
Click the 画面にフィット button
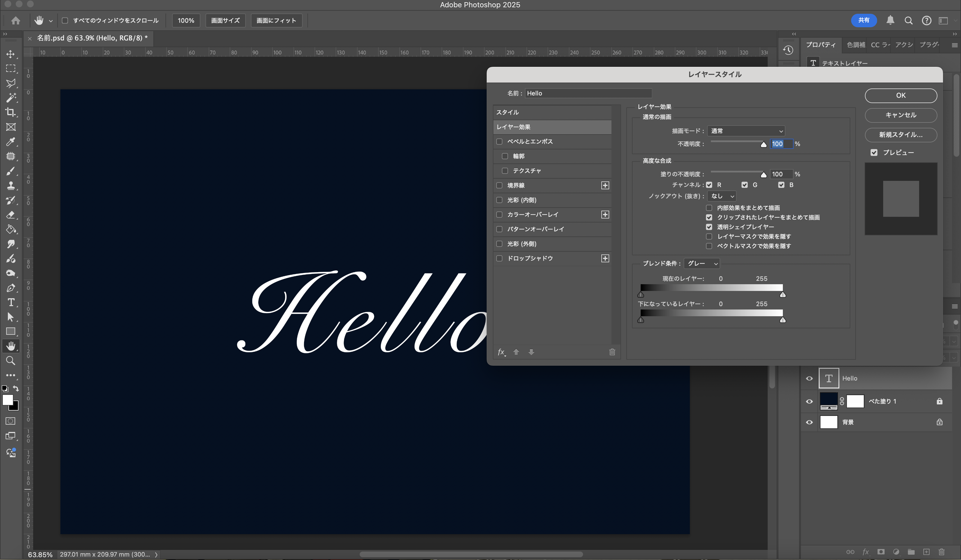[x=276, y=21]
